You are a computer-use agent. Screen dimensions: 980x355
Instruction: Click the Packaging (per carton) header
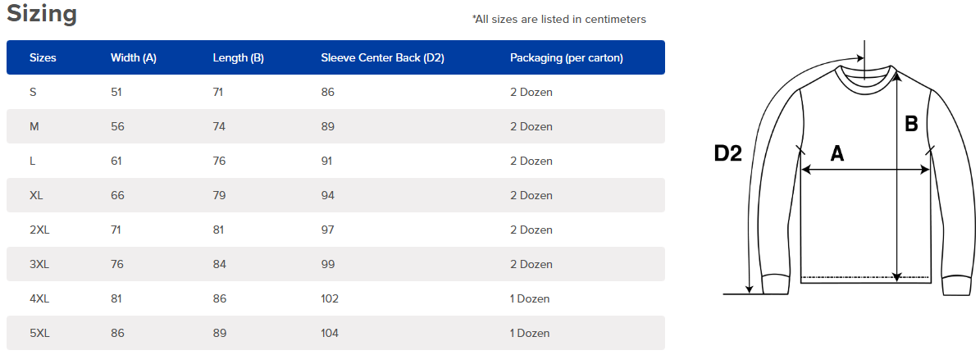pyautogui.click(x=566, y=57)
